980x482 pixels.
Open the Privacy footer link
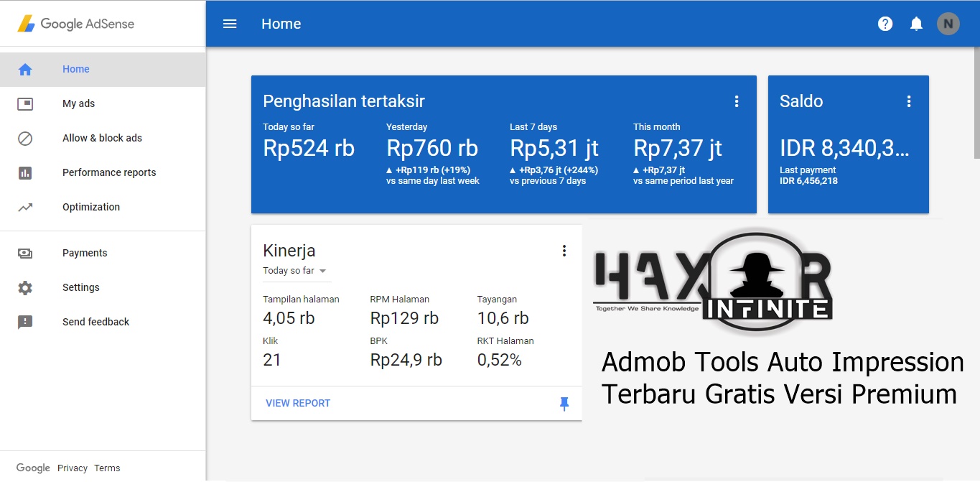click(73, 468)
